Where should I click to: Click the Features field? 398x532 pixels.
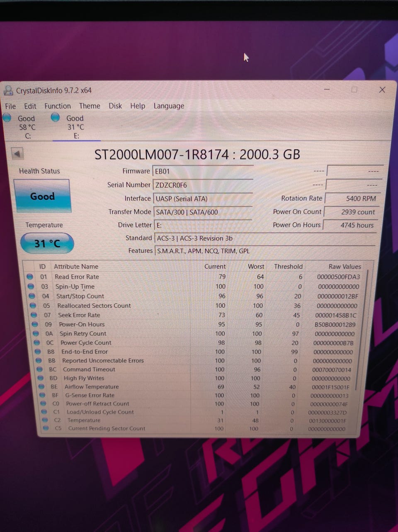(265, 251)
